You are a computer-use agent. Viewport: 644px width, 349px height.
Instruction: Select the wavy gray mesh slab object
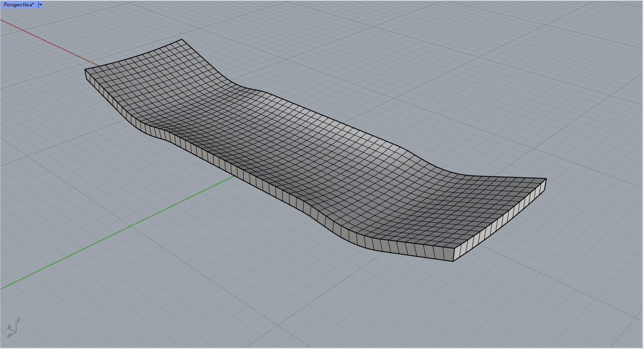316,150
